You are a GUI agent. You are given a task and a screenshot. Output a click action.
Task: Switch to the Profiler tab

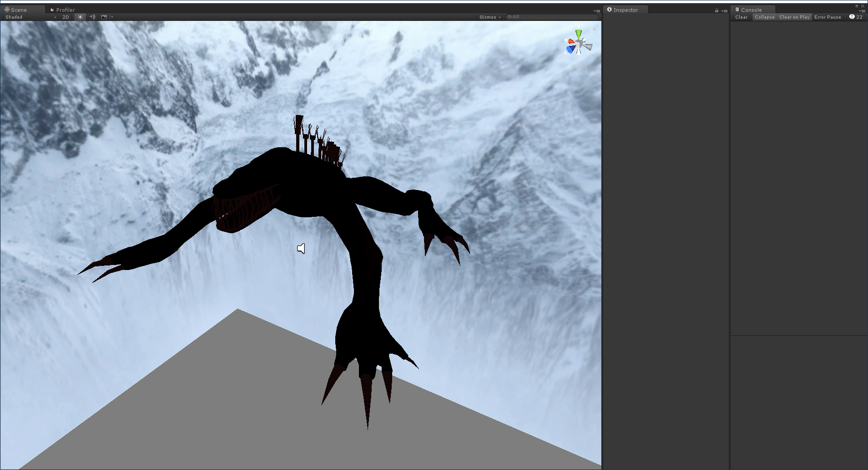[x=63, y=10]
